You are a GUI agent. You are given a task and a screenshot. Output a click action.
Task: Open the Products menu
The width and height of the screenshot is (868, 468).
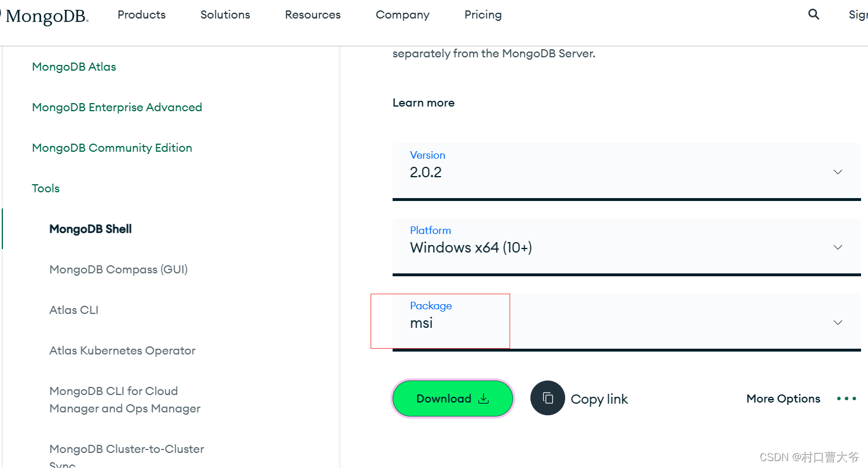click(141, 14)
